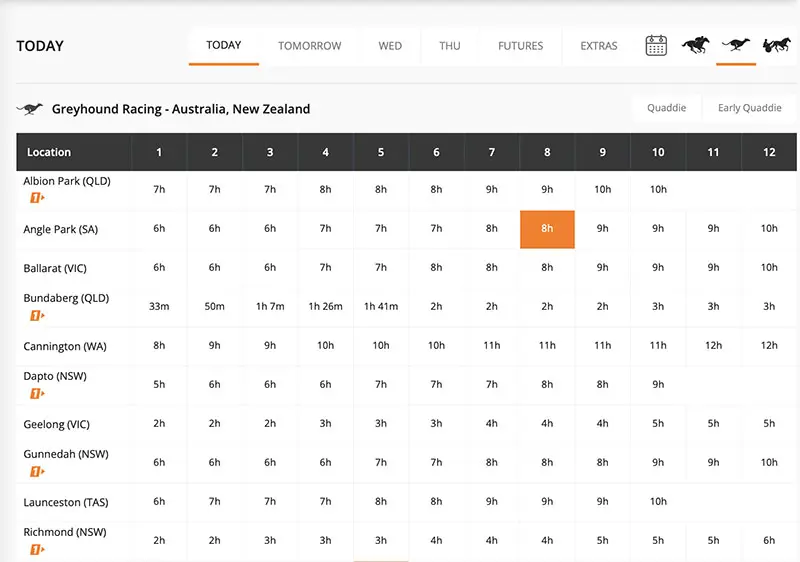Click the Early Quaddie button

tap(749, 108)
